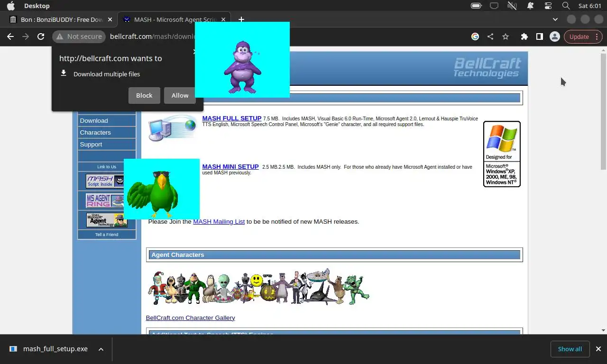Screen dimensions: 607x364
Task: Expand mash_full_setup.exe download options chevron
Action: pos(101,349)
